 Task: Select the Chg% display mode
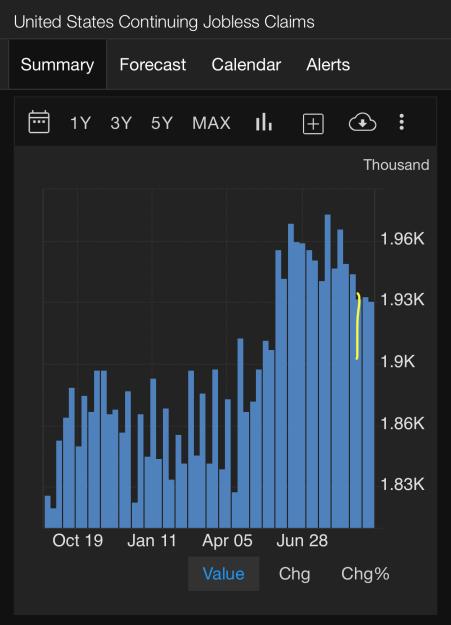[365, 574]
